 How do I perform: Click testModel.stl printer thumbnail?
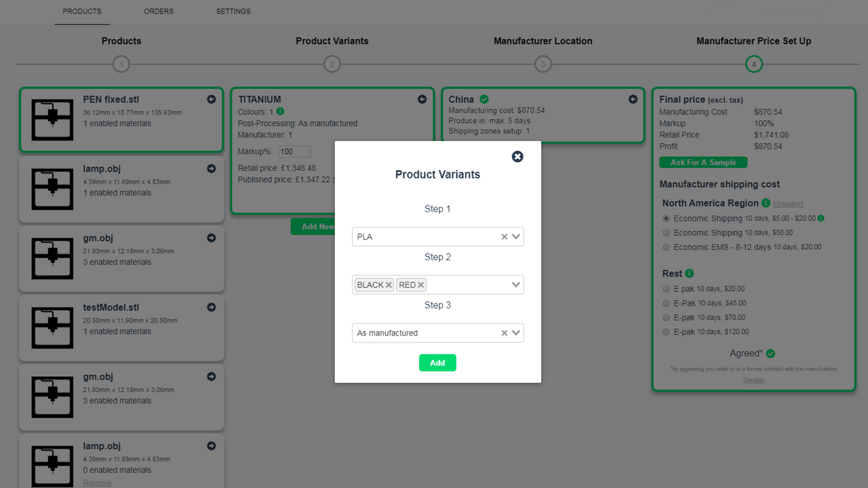[53, 328]
